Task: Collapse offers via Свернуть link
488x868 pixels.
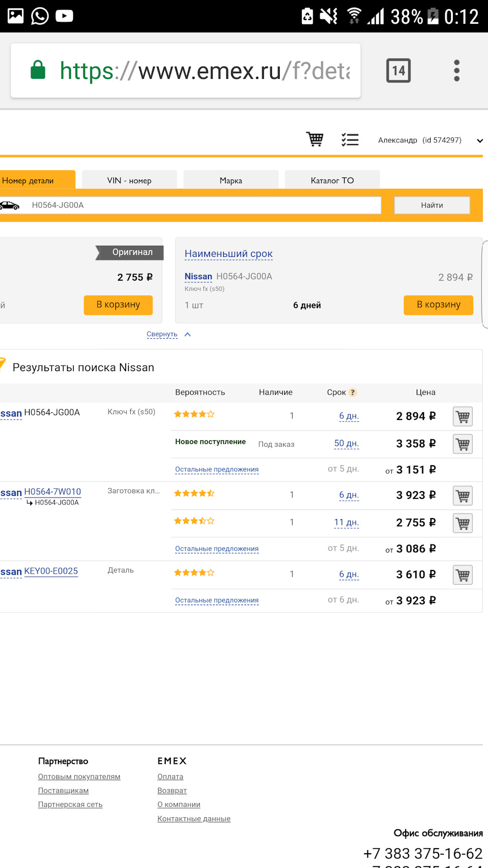Action: (x=162, y=334)
